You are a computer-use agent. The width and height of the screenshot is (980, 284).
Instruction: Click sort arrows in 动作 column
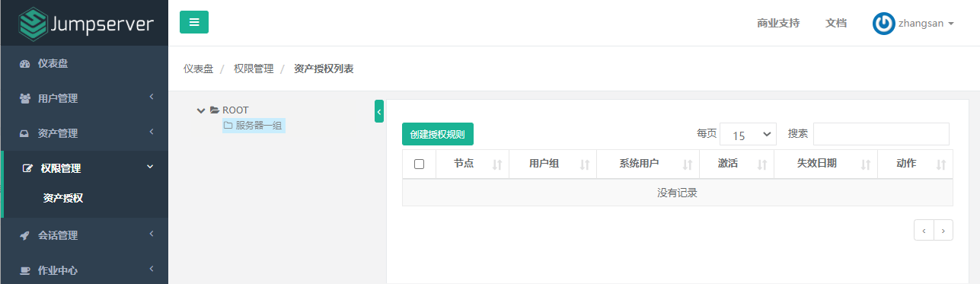[x=940, y=164]
